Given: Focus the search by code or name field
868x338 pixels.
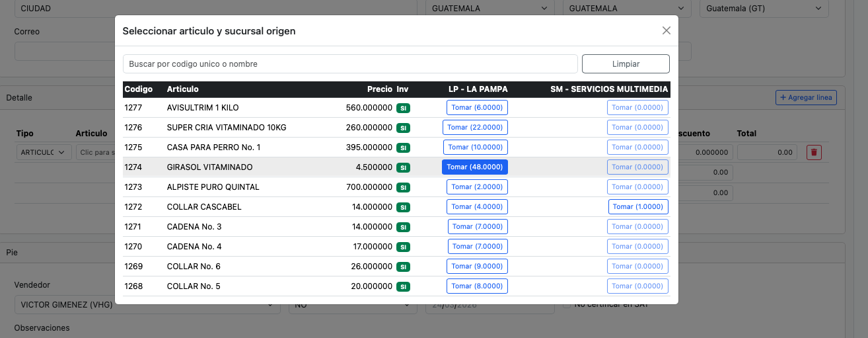Looking at the screenshot, I should pyautogui.click(x=350, y=63).
